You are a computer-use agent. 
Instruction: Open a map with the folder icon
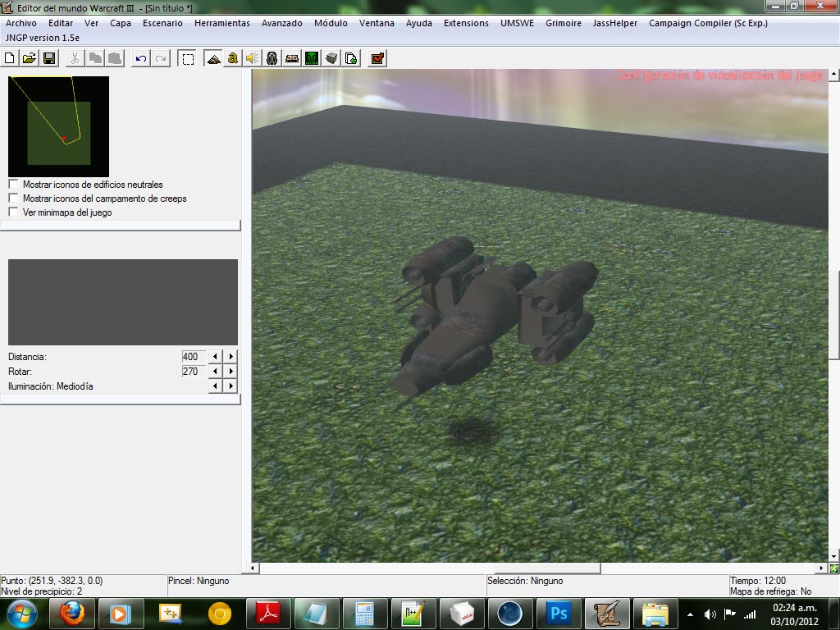pos(30,58)
